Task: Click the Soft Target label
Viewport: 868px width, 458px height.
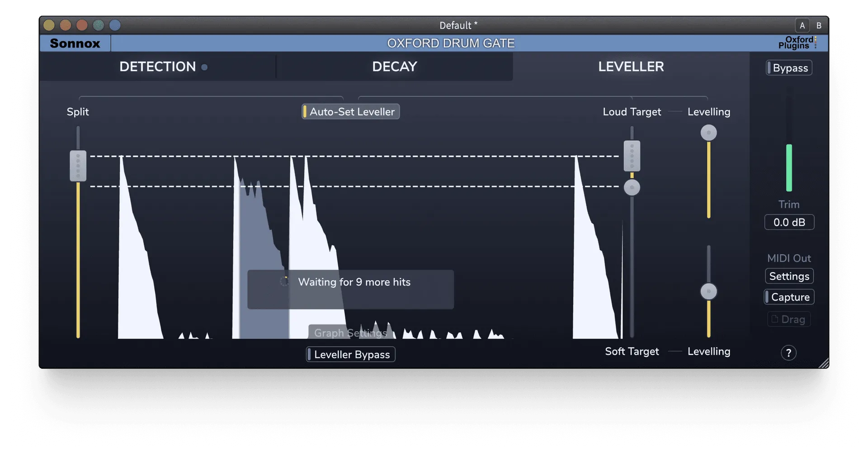Action: (x=632, y=352)
